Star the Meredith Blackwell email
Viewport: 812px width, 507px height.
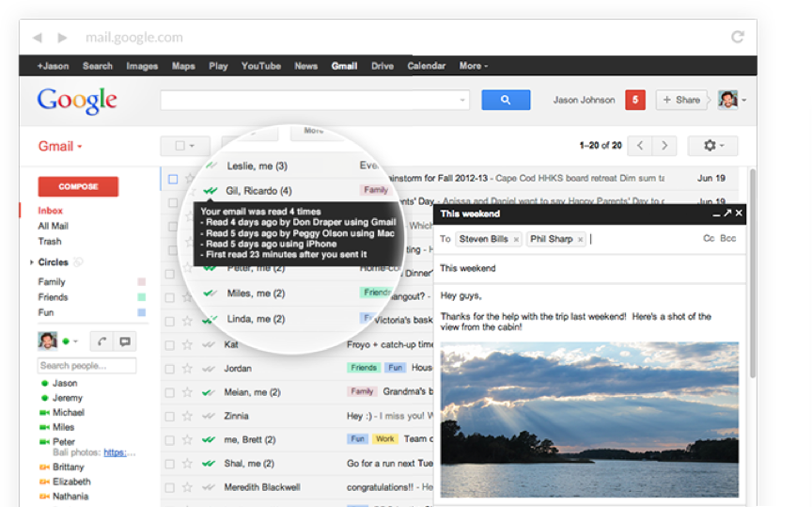[187, 487]
